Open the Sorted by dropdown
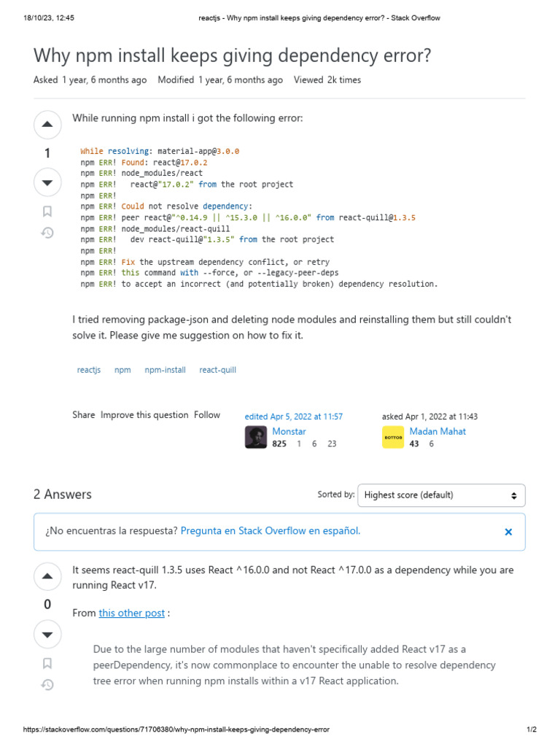Image resolution: width=560 pixels, height=747 pixels. coord(441,495)
